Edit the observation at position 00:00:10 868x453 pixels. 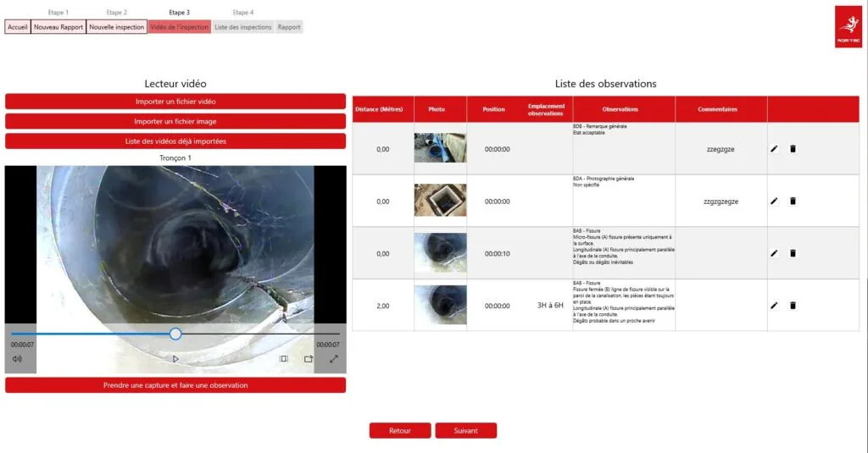pos(774,253)
